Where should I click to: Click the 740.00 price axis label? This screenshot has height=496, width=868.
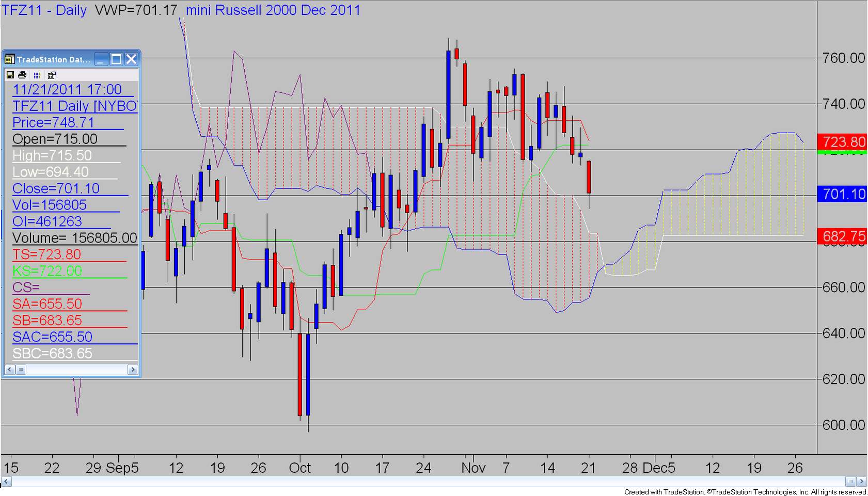[x=844, y=104]
